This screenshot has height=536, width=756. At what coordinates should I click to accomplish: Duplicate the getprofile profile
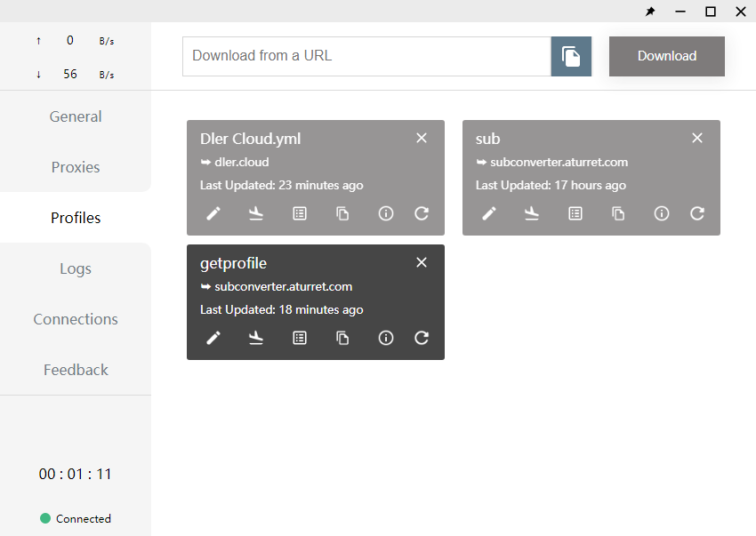pyautogui.click(x=342, y=338)
